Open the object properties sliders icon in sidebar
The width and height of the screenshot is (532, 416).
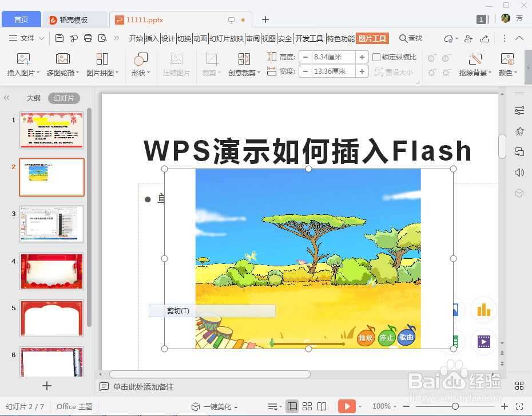pyautogui.click(x=519, y=110)
